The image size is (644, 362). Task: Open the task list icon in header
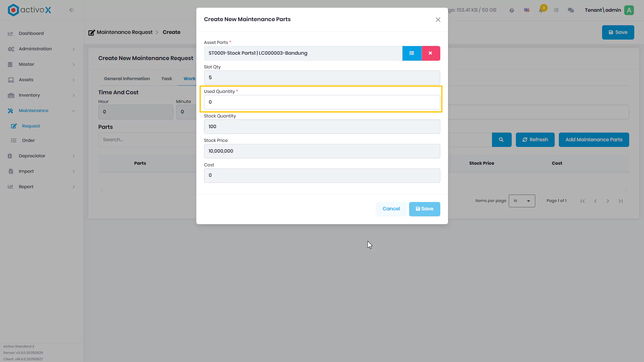pos(556,10)
